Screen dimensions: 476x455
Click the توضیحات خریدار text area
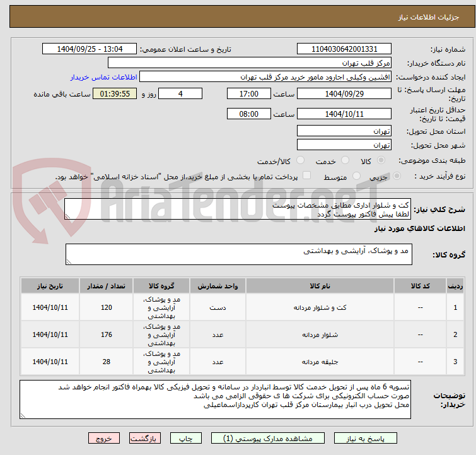pos(215,399)
